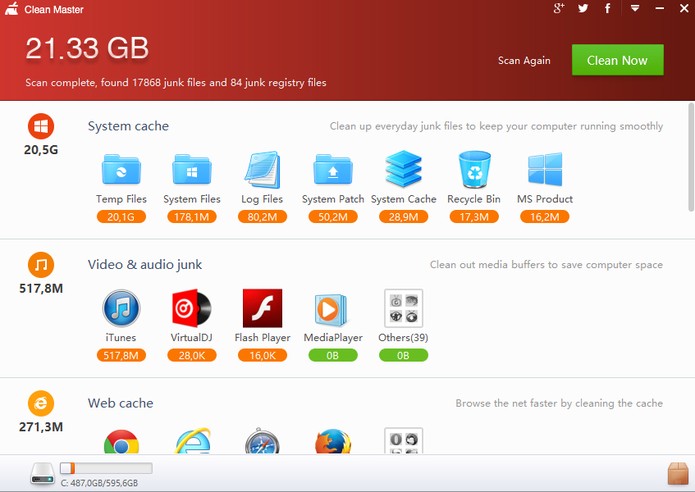Click the Clean Master broom logo
Image resolution: width=695 pixels, height=492 pixels.
pyautogui.click(x=12, y=8)
